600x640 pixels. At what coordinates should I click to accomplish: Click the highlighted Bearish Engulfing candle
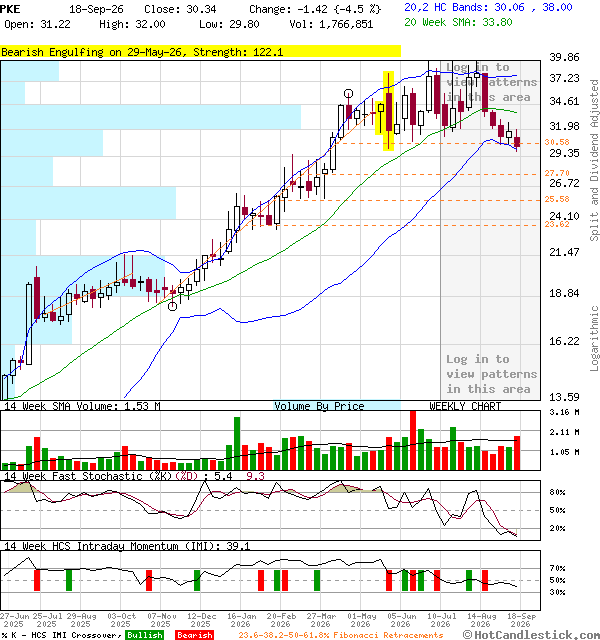pyautogui.click(x=389, y=111)
